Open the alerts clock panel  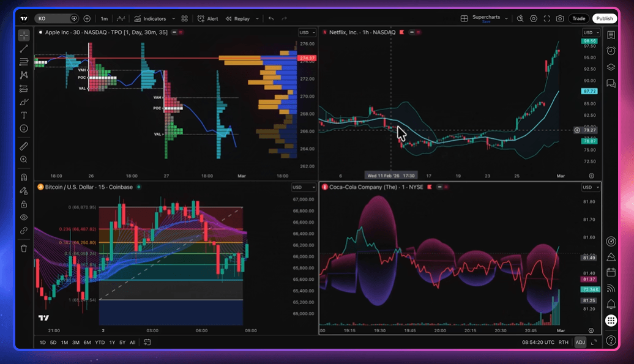(611, 51)
